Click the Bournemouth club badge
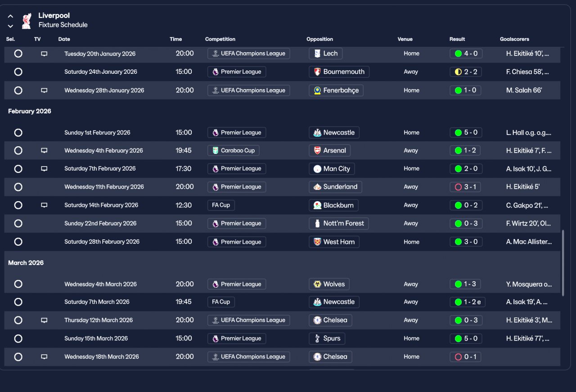The width and height of the screenshot is (576, 392). click(x=317, y=72)
